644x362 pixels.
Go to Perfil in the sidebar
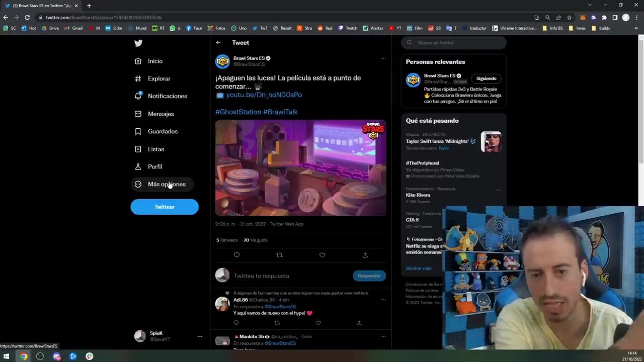click(148, 166)
